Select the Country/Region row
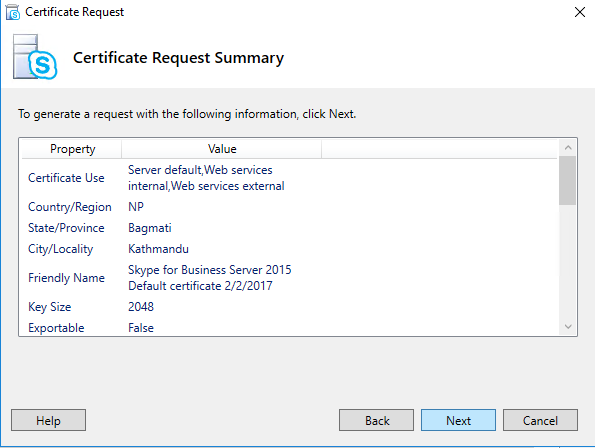 pyautogui.click(x=290, y=207)
